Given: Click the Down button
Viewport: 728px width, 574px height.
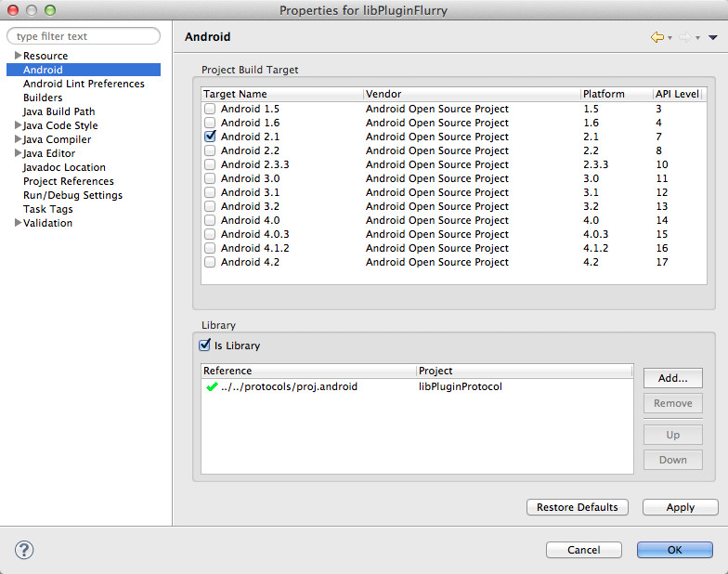Looking at the screenshot, I should click(672, 460).
